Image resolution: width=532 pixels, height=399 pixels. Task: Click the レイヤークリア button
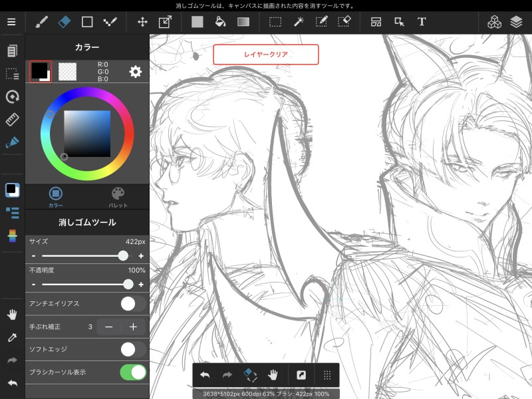coord(265,55)
